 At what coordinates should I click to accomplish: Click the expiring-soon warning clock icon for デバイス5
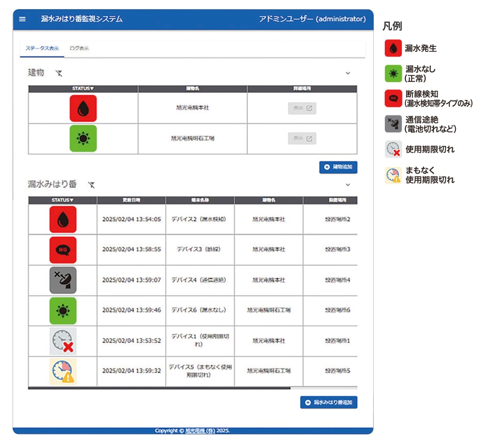63,371
